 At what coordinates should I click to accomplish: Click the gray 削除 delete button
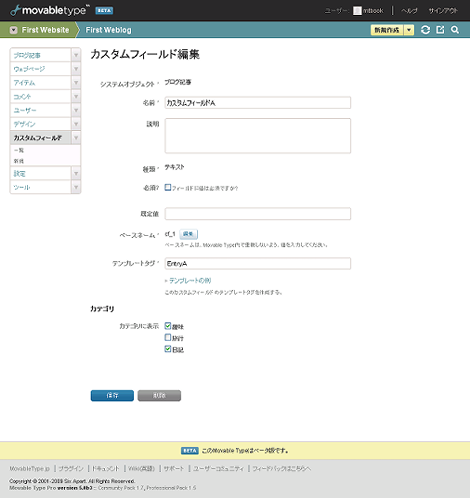159,396
